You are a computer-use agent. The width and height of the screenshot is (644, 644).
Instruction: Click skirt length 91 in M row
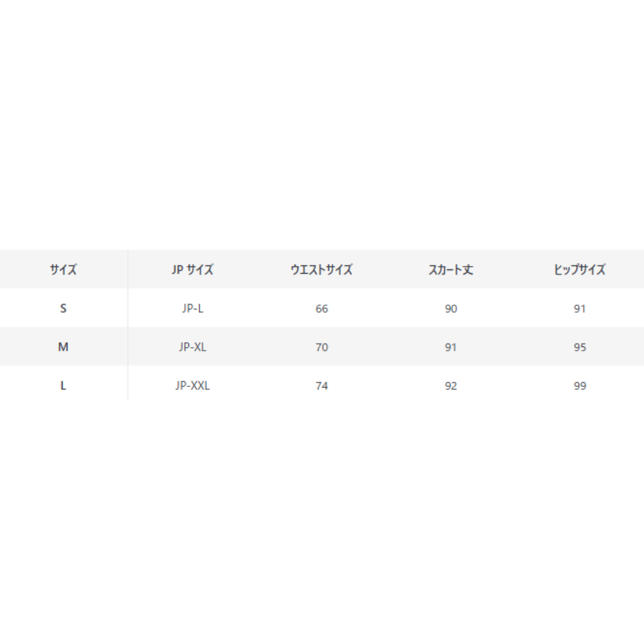(451, 347)
